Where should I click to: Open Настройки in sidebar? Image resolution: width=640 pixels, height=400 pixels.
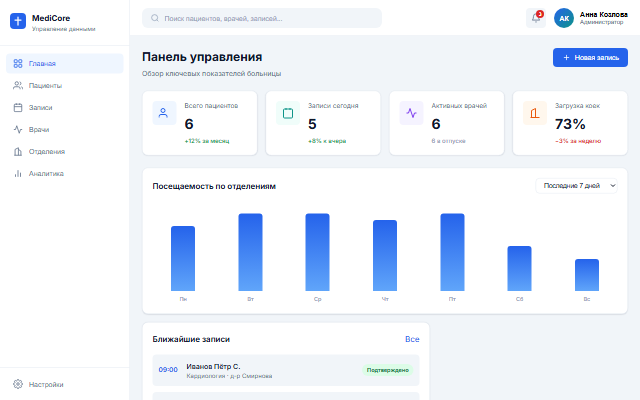(64, 384)
